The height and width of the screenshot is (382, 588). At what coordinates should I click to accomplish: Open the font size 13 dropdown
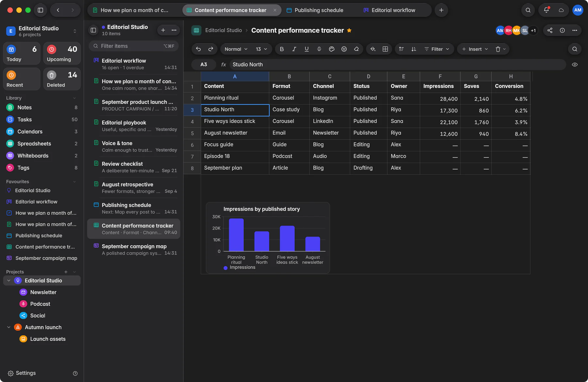[x=261, y=49]
